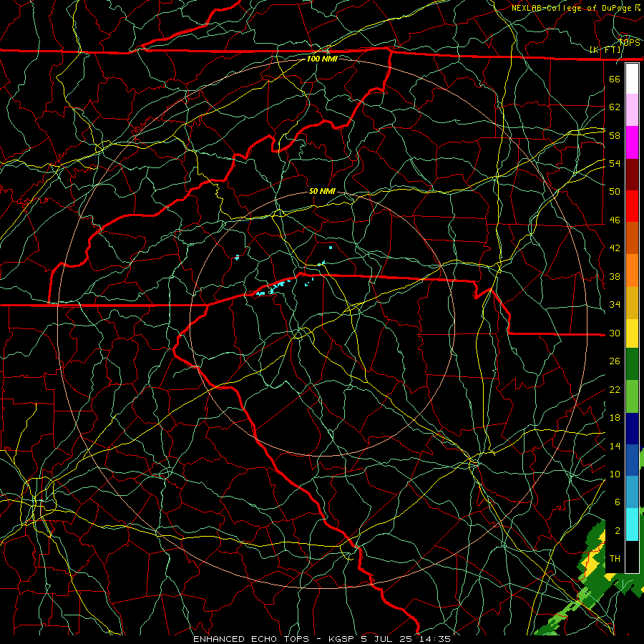Select the dark red (maroon) legend band

pos(632,175)
